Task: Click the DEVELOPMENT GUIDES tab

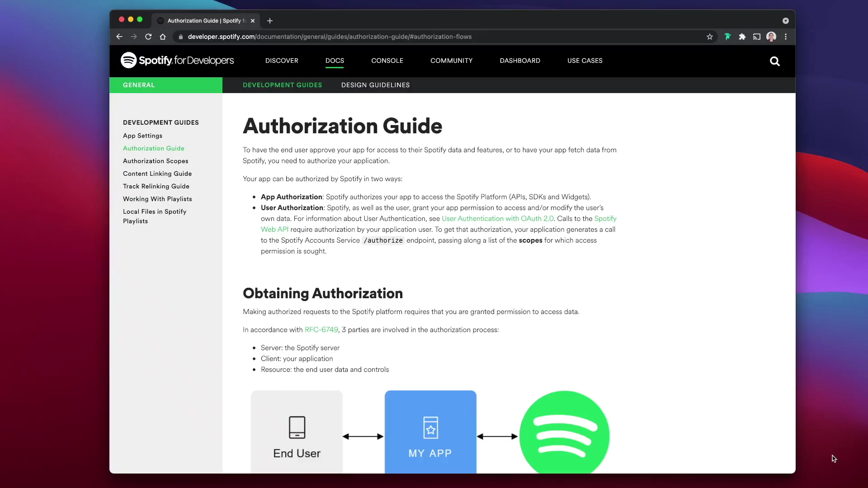Action: tap(283, 84)
